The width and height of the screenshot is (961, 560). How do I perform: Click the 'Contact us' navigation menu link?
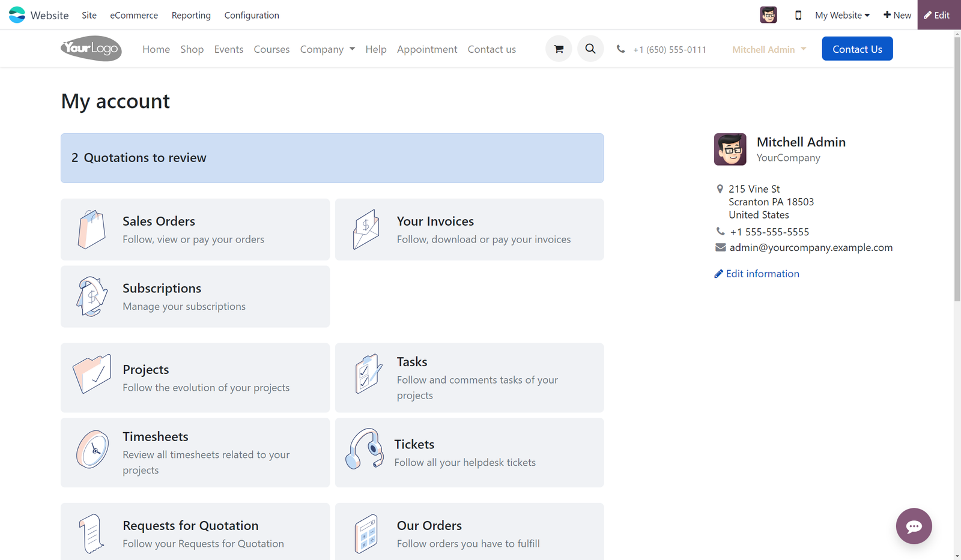(x=492, y=49)
